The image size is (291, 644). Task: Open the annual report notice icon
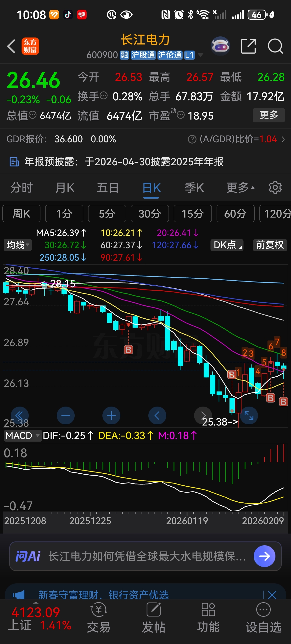click(14, 162)
